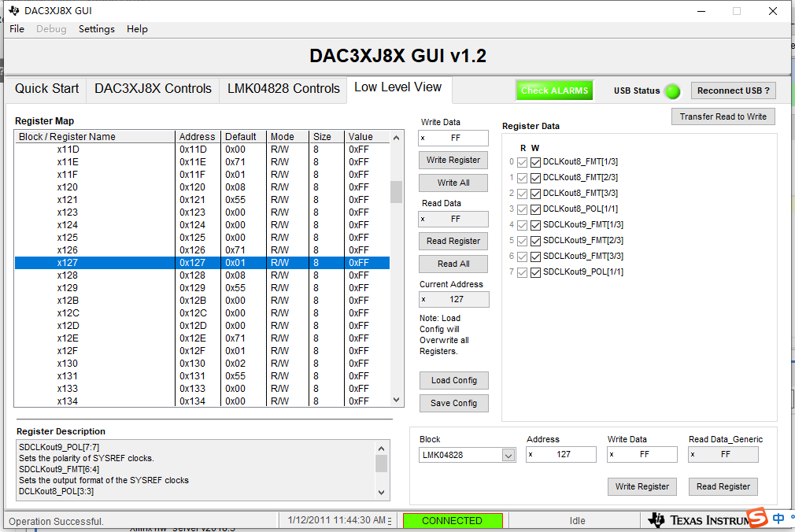Click the DAC3XJ8X GUI title bar icon
Screen dimensions: 795x532
tap(13, 11)
